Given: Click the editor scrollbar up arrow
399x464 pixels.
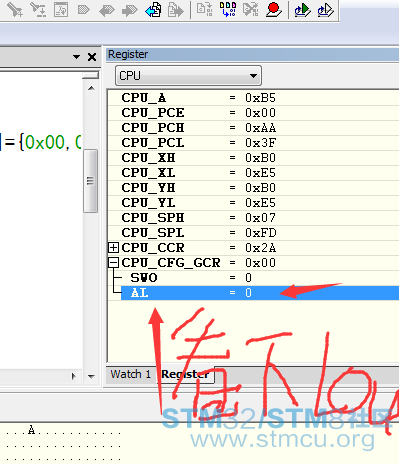Looking at the screenshot, I should point(91,88).
